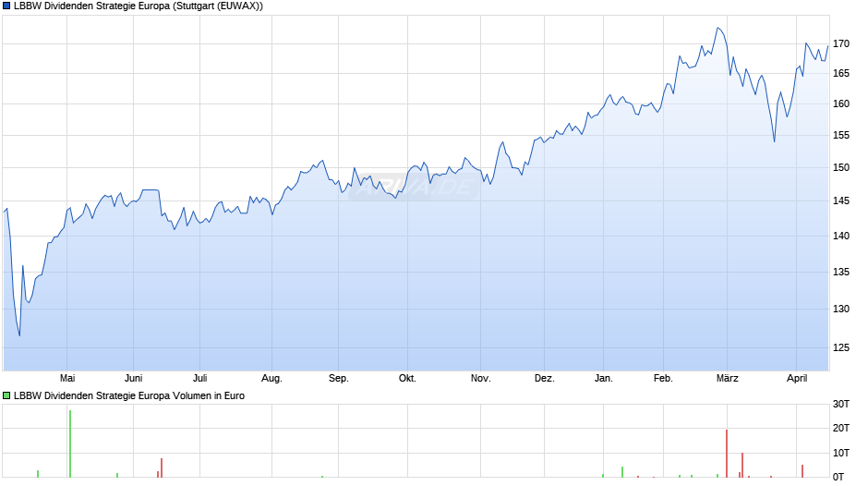Click the 30T volume axis value
This screenshot has height=486, width=868.
pyautogui.click(x=841, y=404)
